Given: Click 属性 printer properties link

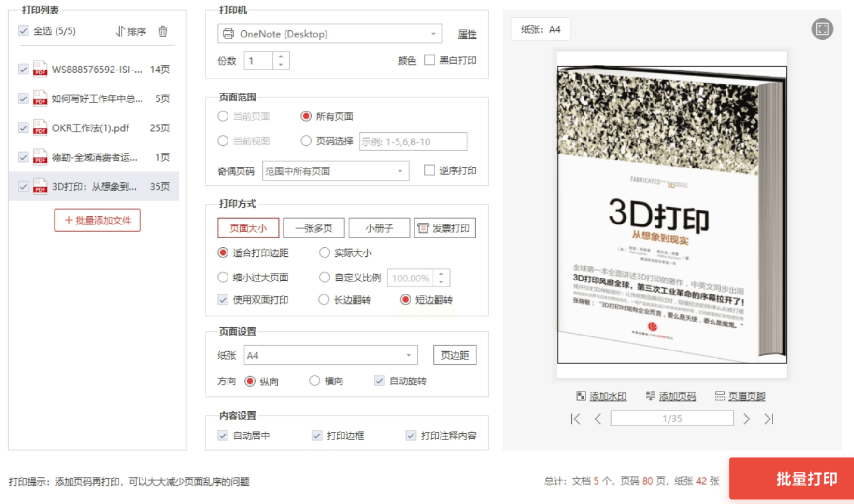Looking at the screenshot, I should [467, 34].
